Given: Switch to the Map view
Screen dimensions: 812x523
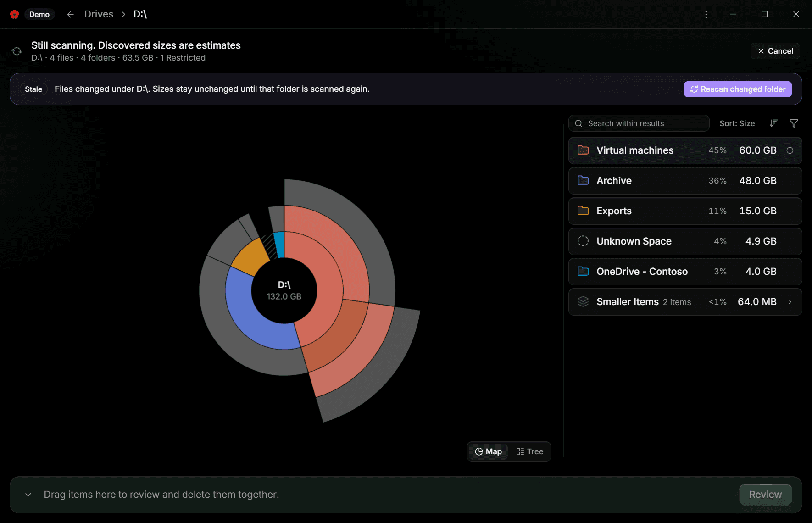Looking at the screenshot, I should (488, 451).
